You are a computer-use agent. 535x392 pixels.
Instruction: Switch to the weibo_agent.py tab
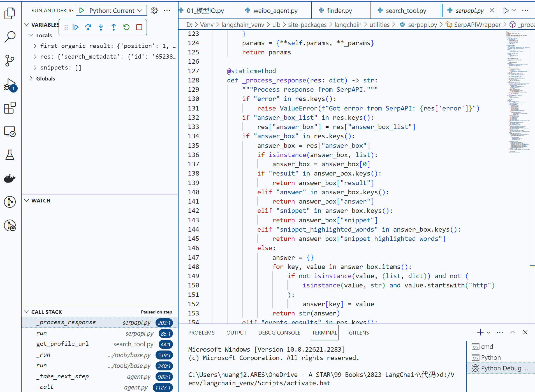click(x=275, y=11)
